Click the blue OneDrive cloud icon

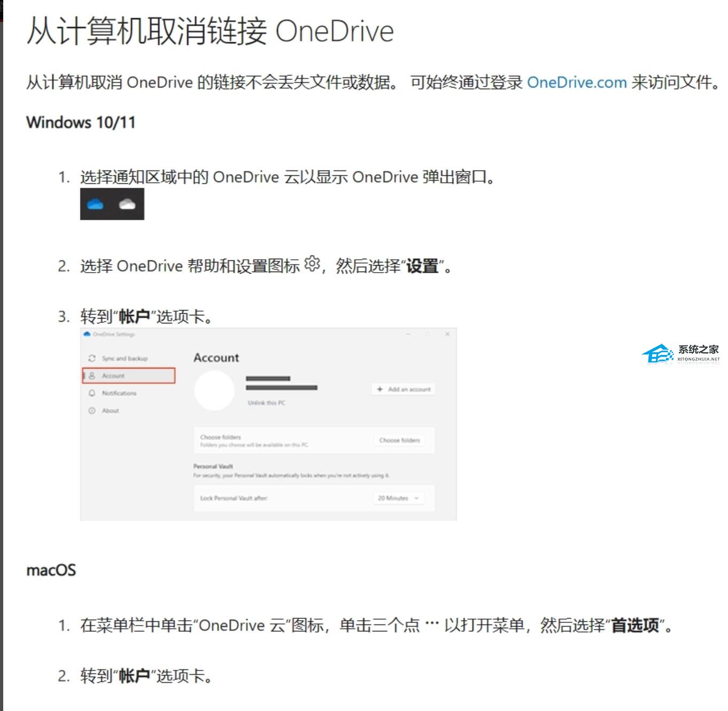pos(95,204)
